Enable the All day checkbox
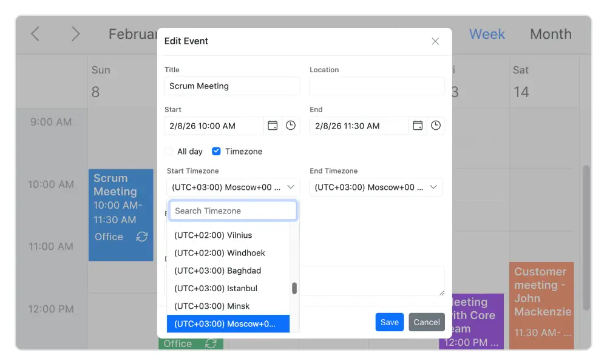This screenshot has width=607, height=364. (168, 151)
